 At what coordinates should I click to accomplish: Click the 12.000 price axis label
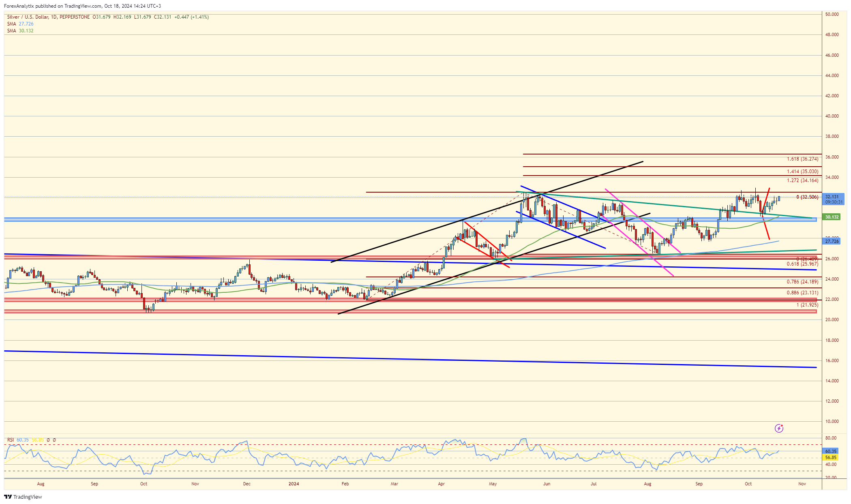(832, 401)
